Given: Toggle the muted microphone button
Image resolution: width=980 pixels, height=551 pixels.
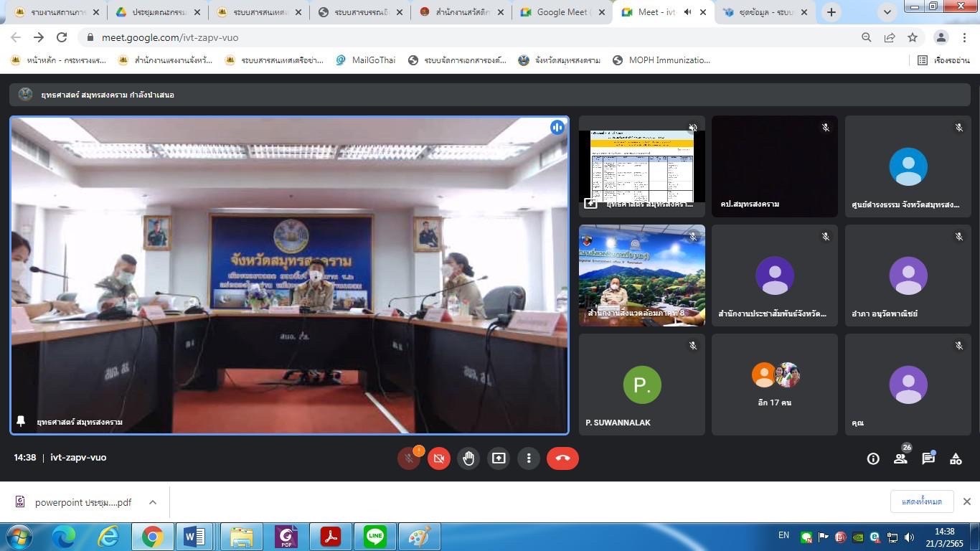Looking at the screenshot, I should pos(409,458).
